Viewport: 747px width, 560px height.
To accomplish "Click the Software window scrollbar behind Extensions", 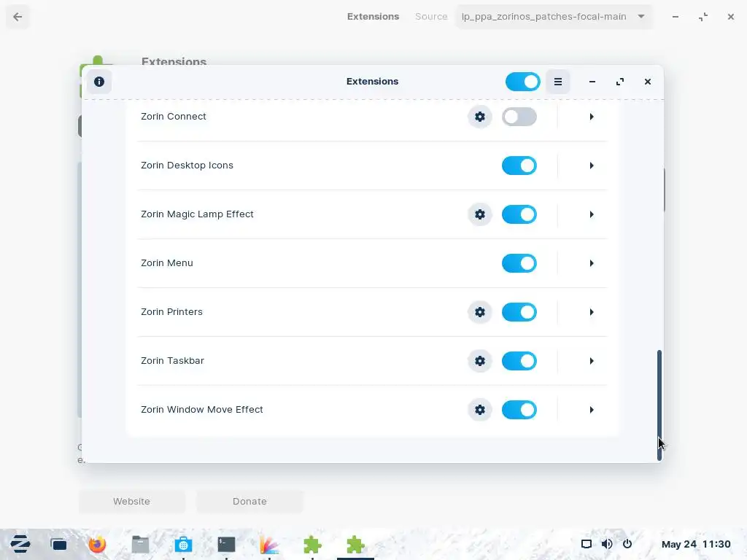I will [x=664, y=190].
